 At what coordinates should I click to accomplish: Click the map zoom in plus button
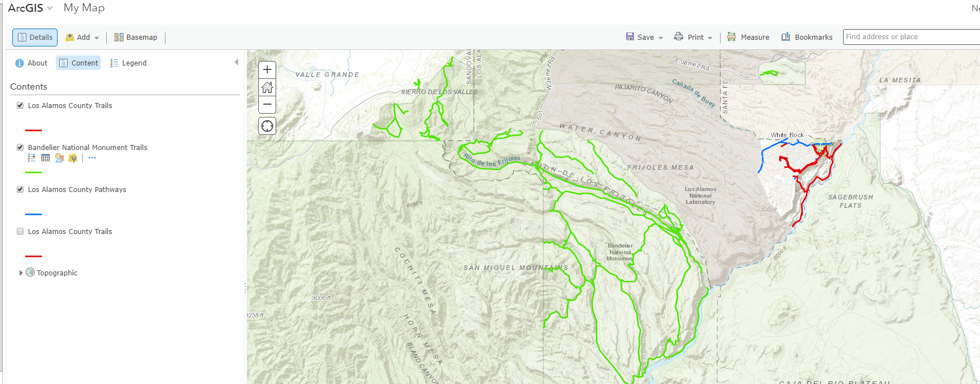click(267, 69)
